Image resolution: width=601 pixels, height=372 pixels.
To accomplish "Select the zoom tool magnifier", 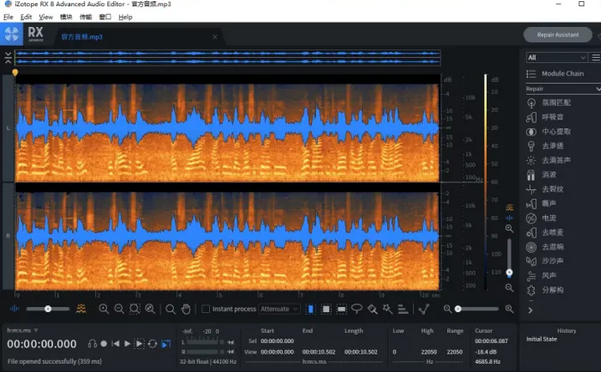I will (x=170, y=309).
